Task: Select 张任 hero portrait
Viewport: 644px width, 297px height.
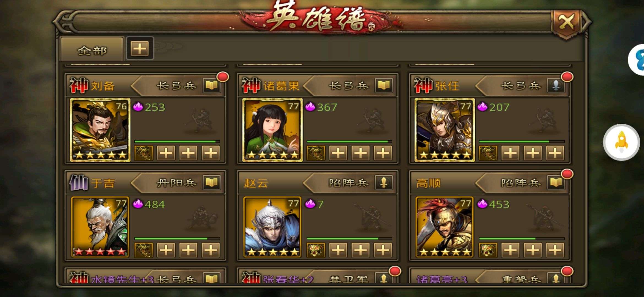Action: [x=445, y=130]
